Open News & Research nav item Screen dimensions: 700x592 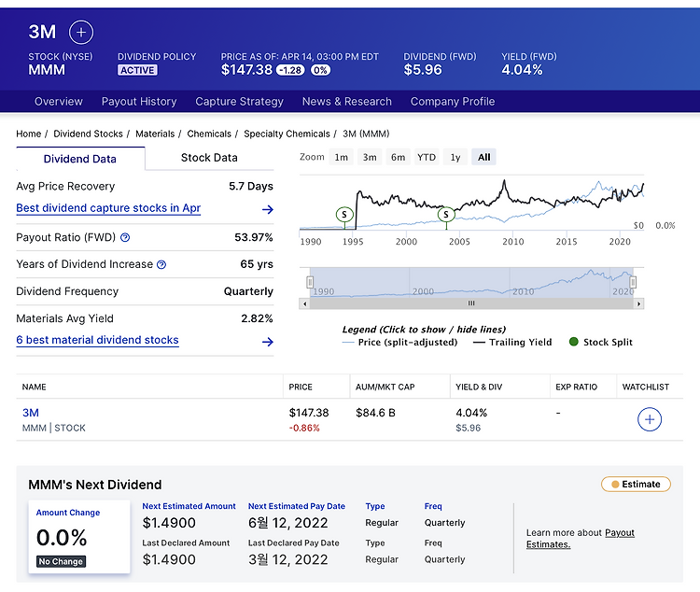(347, 102)
